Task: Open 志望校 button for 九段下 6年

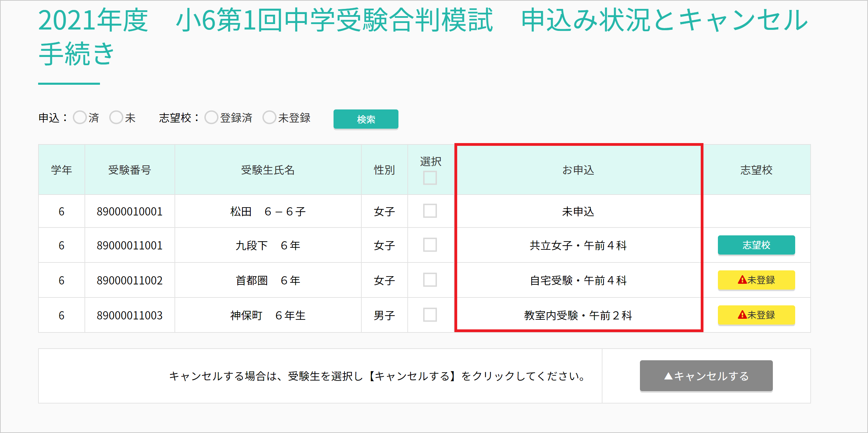Action: click(x=756, y=245)
